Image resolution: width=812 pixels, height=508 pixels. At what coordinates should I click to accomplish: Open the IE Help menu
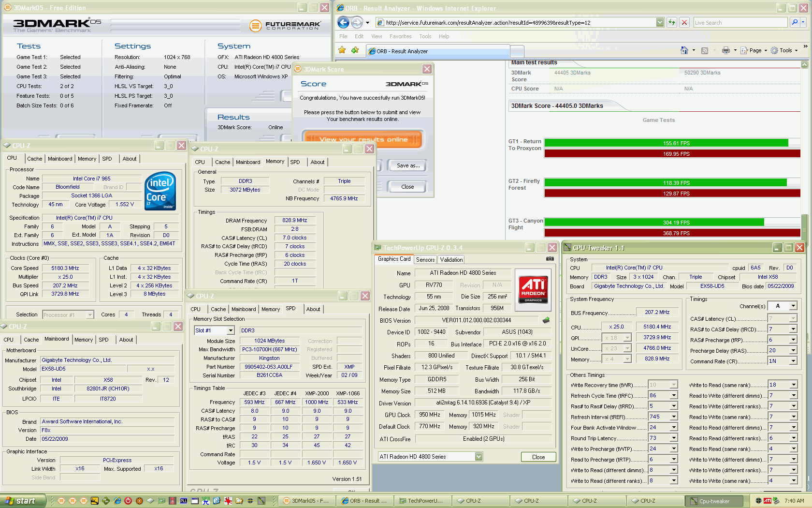pos(444,36)
